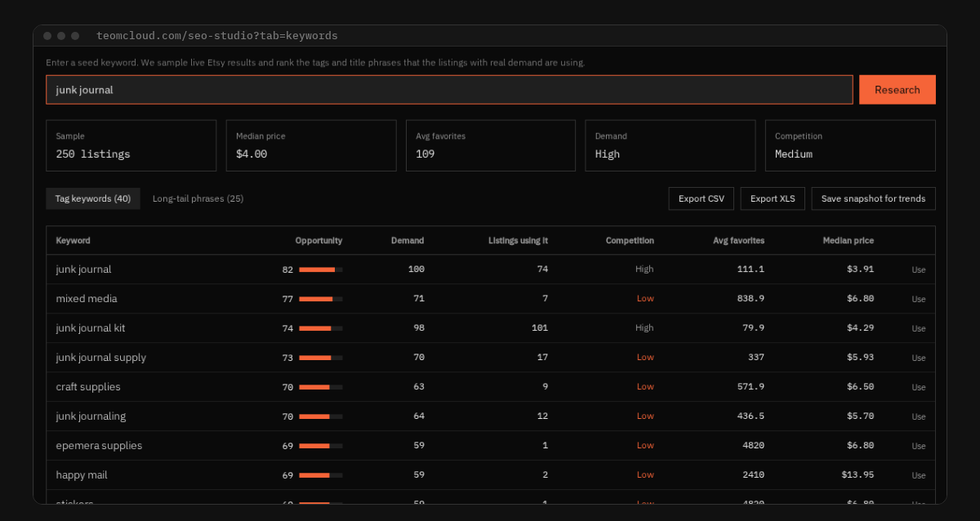This screenshot has width=980, height=521.
Task: Click the Demand 'High' stat card
Action: (670, 145)
